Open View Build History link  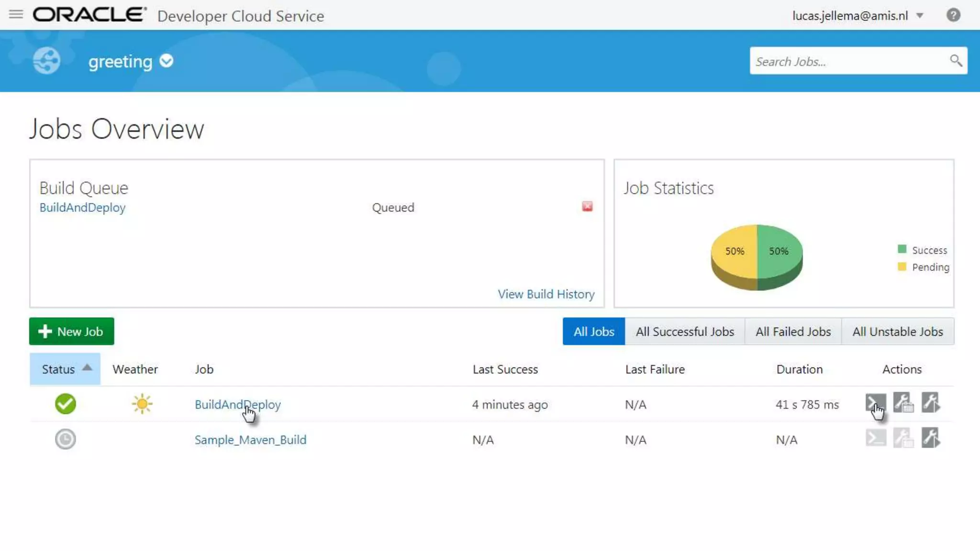click(546, 294)
